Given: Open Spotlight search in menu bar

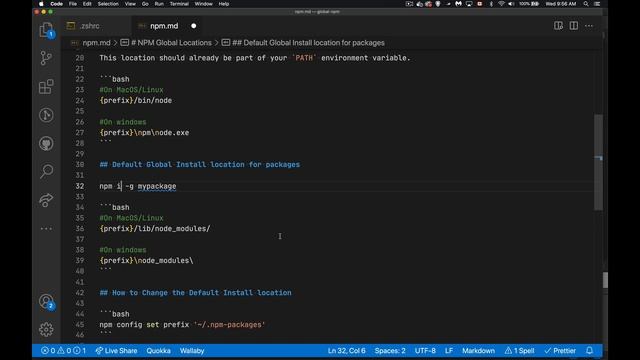Looking at the screenshot, I should (586, 4).
